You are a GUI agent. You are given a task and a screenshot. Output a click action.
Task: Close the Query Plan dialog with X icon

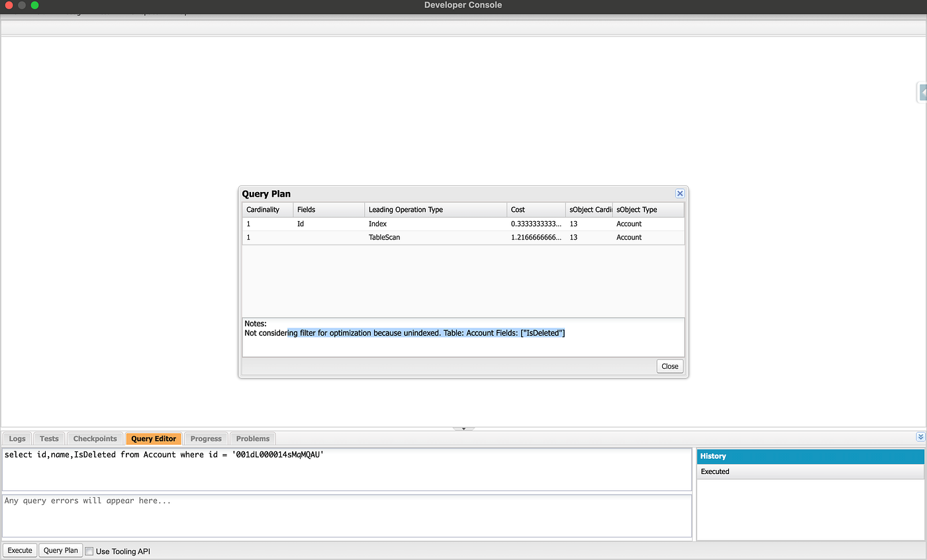pyautogui.click(x=679, y=194)
